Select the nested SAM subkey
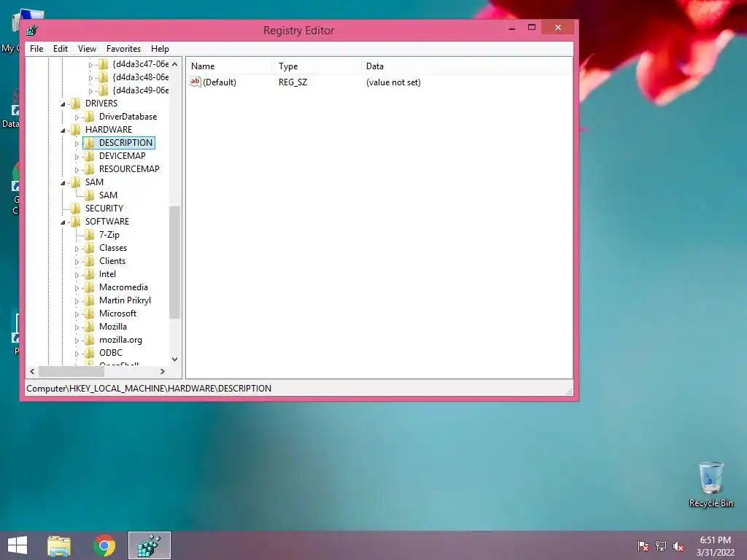747x560 pixels. pos(108,195)
